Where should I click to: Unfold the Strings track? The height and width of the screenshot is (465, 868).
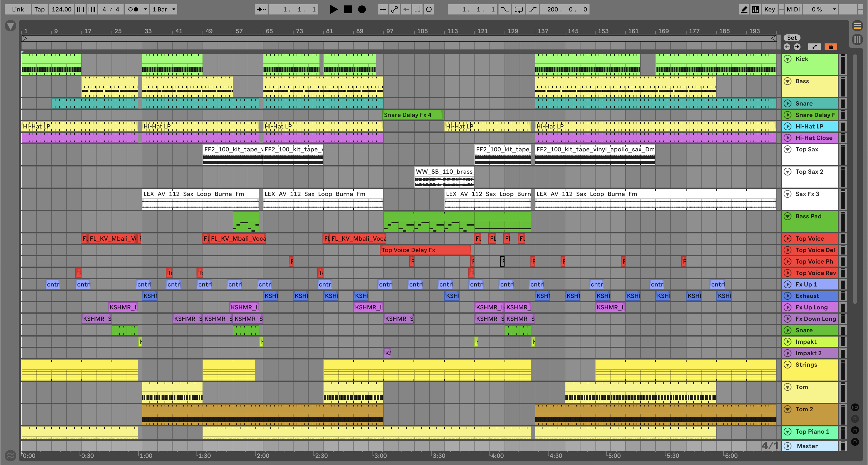[788, 365]
